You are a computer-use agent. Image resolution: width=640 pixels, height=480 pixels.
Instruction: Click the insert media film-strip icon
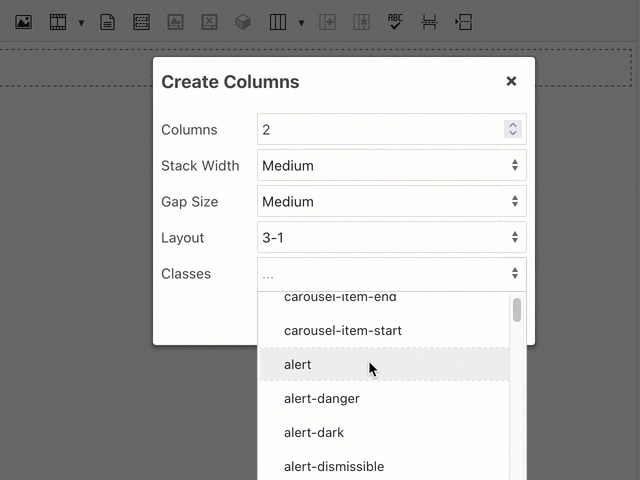click(58, 22)
